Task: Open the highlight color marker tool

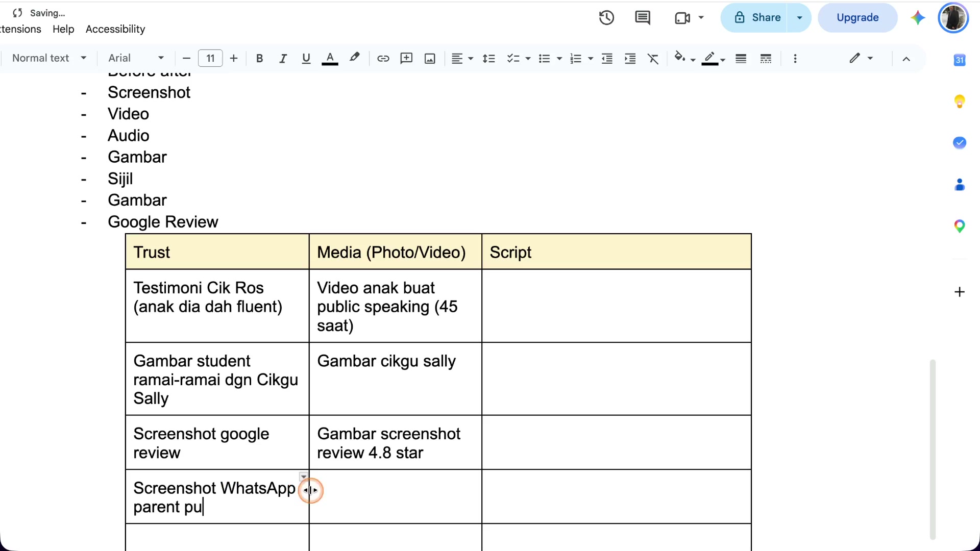Action: click(x=354, y=58)
